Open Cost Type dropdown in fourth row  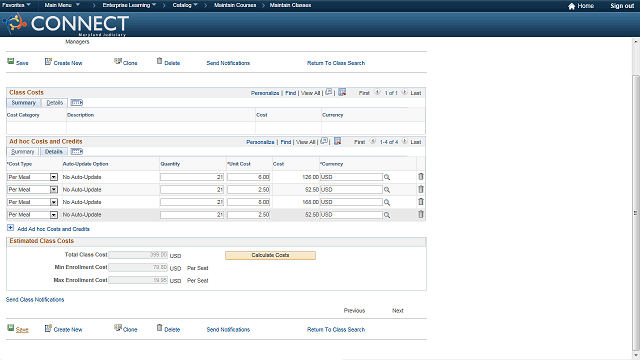coord(54,215)
